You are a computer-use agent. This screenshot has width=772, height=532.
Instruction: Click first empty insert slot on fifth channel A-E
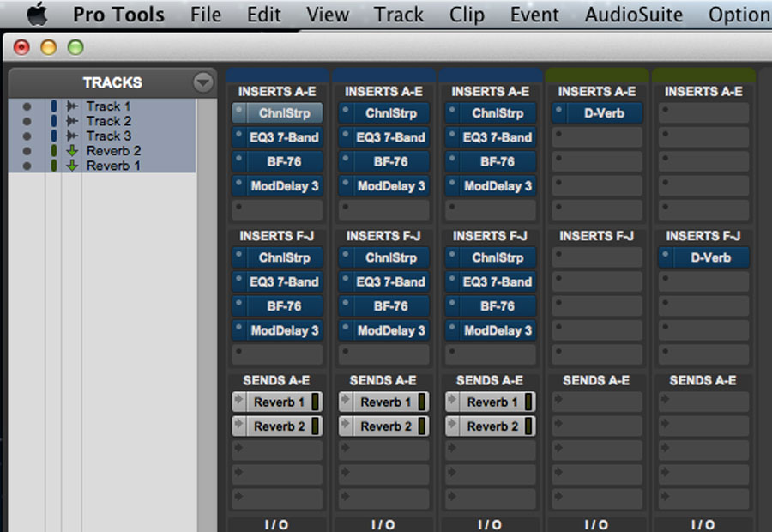703,113
